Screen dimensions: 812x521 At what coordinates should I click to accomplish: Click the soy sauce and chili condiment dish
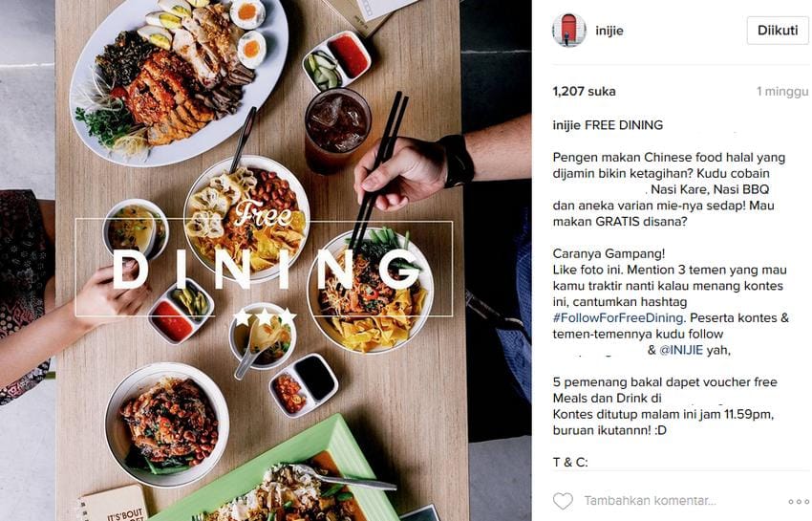[x=304, y=384]
